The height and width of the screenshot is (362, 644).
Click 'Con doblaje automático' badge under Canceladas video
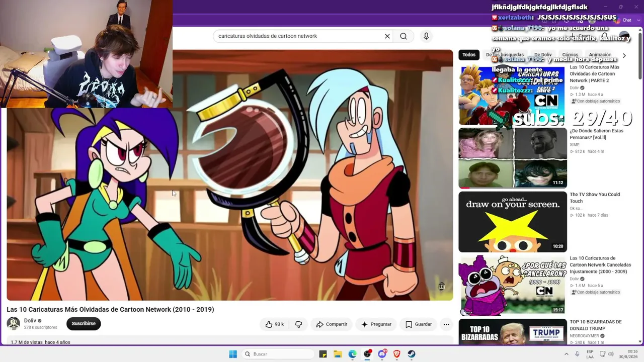596,292
